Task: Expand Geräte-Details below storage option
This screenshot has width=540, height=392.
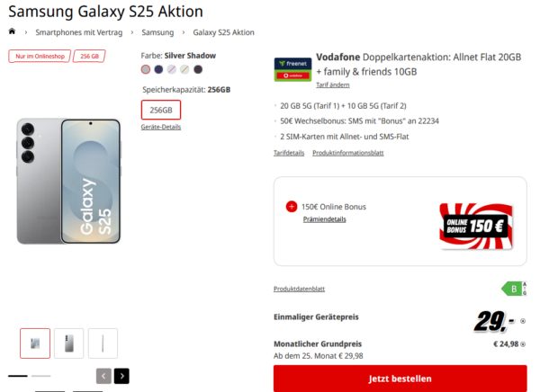Action: [161, 127]
